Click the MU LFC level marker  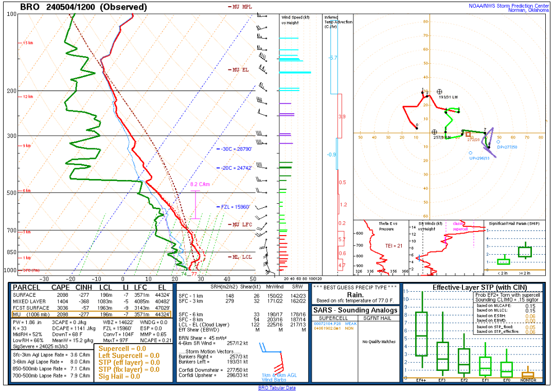pos(241,225)
